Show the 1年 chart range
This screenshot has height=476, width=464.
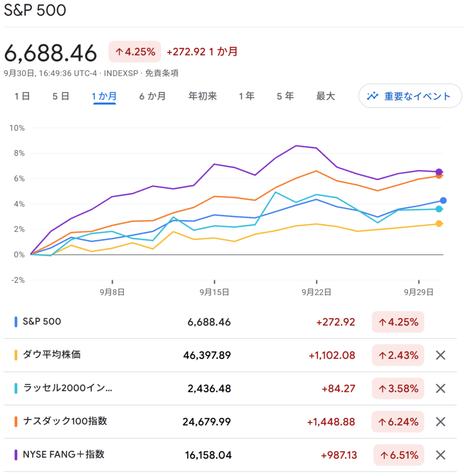coord(247,96)
